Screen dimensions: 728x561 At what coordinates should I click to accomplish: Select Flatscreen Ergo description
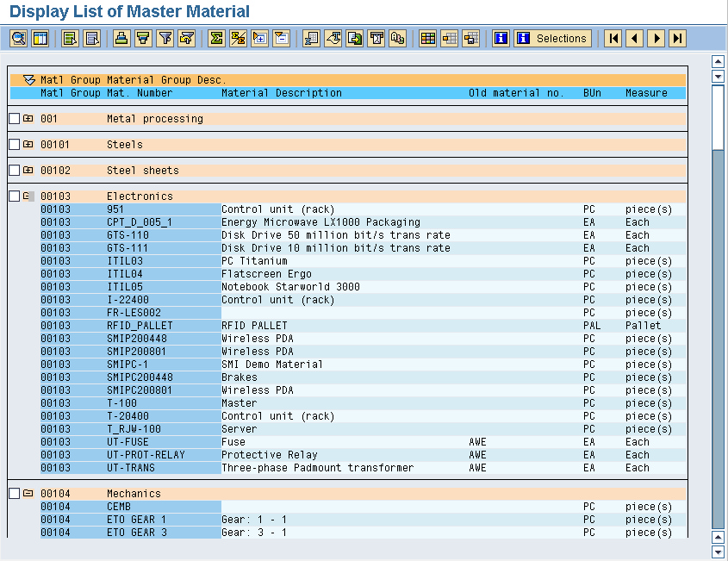click(266, 274)
